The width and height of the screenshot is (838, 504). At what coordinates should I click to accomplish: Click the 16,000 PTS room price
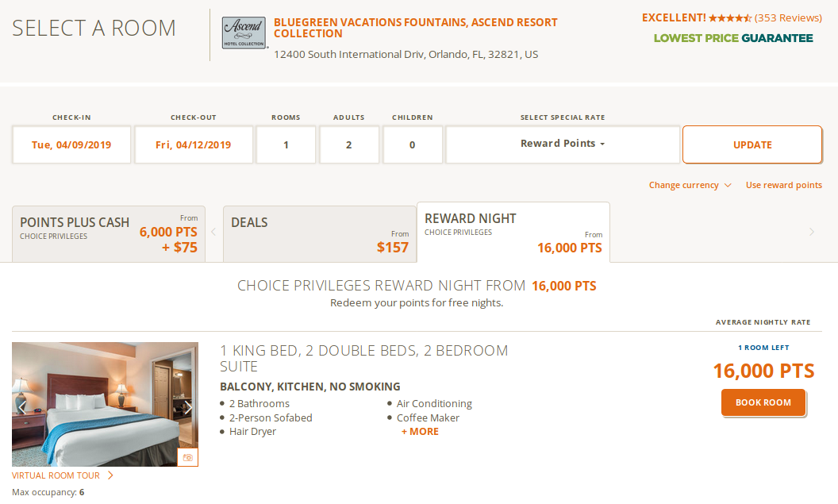point(763,371)
